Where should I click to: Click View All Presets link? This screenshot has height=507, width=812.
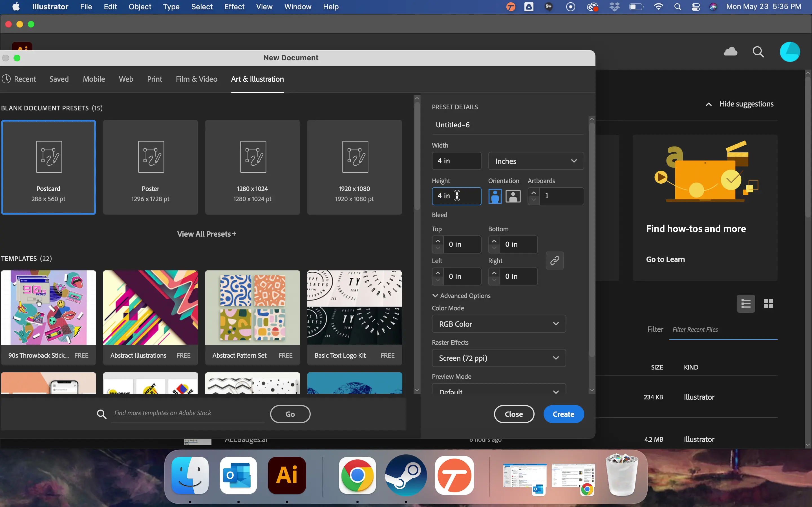click(207, 234)
